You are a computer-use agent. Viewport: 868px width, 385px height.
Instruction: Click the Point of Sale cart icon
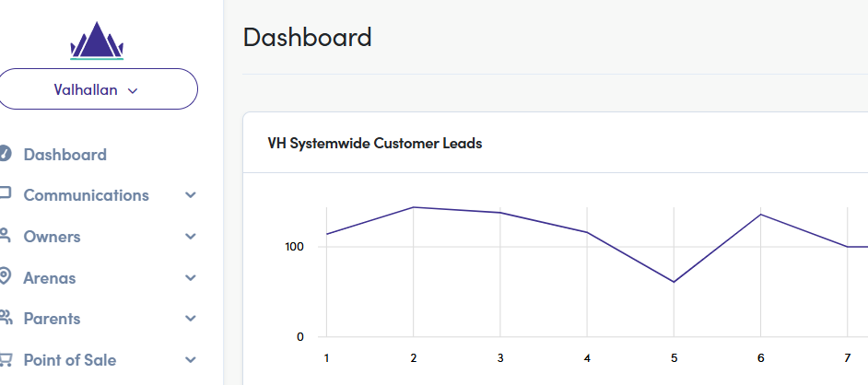[x=5, y=359]
